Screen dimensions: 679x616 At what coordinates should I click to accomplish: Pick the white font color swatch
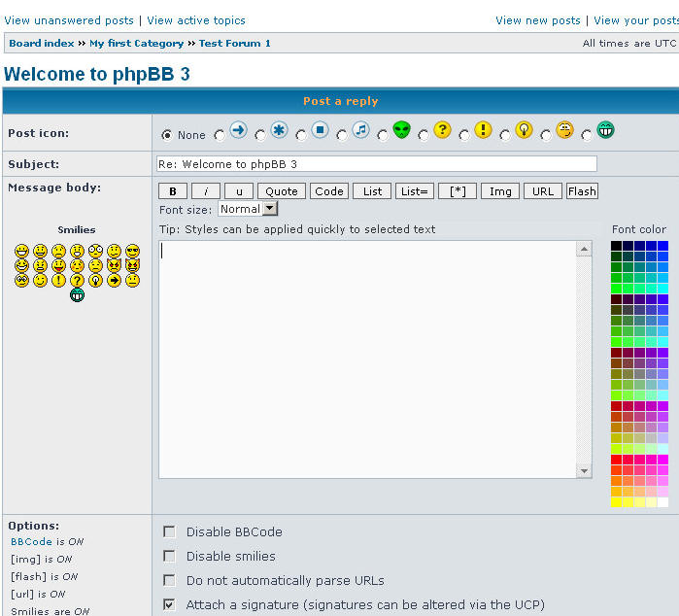coord(663,502)
